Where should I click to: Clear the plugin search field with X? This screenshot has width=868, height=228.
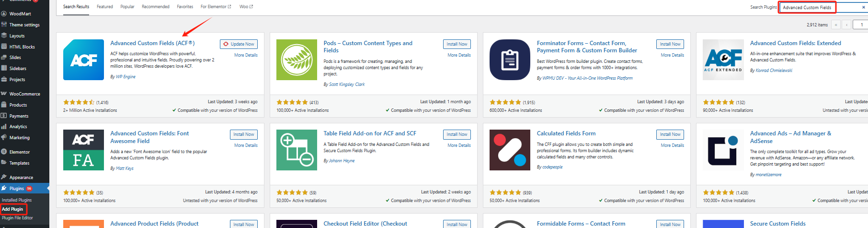(864, 8)
